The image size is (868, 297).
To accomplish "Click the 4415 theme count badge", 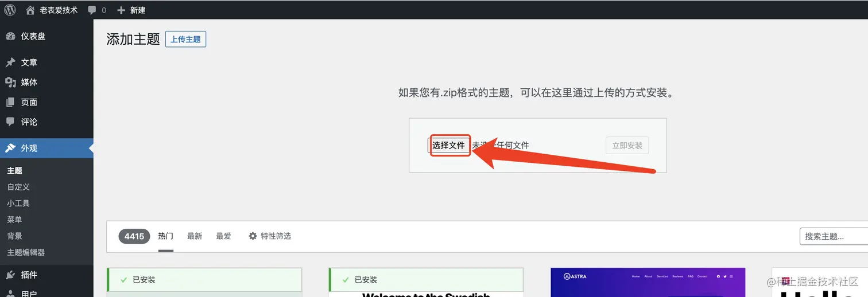I will [134, 236].
